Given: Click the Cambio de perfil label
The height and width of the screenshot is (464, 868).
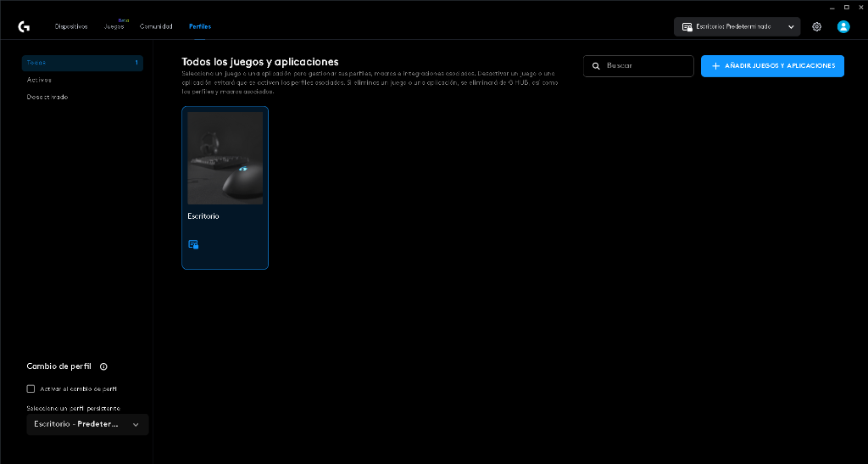Looking at the screenshot, I should coord(58,366).
